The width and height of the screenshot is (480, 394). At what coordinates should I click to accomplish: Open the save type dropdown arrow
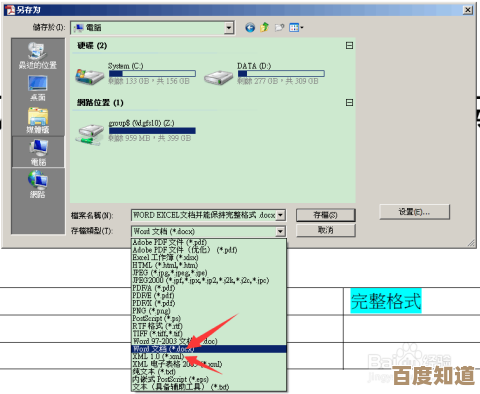pyautogui.click(x=281, y=231)
